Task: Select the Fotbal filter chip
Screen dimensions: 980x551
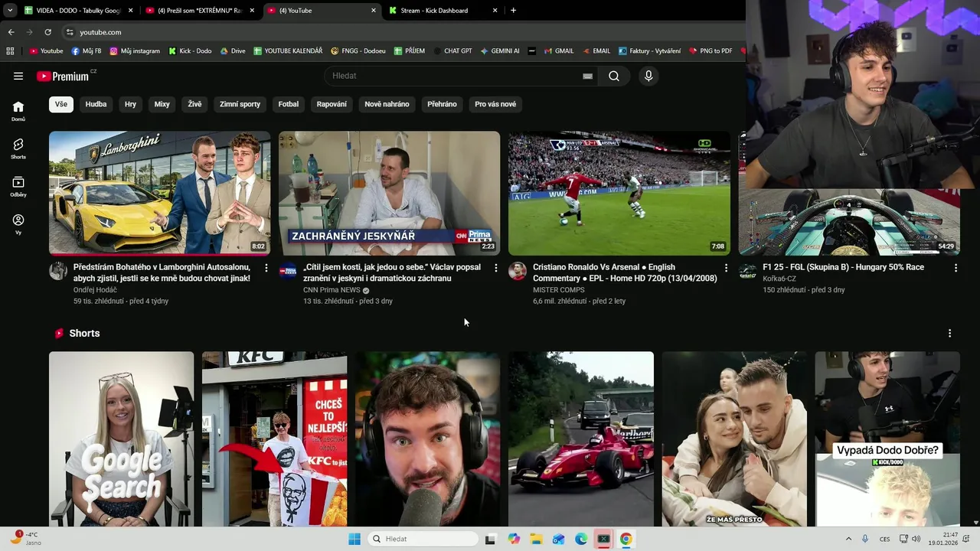Action: (289, 104)
